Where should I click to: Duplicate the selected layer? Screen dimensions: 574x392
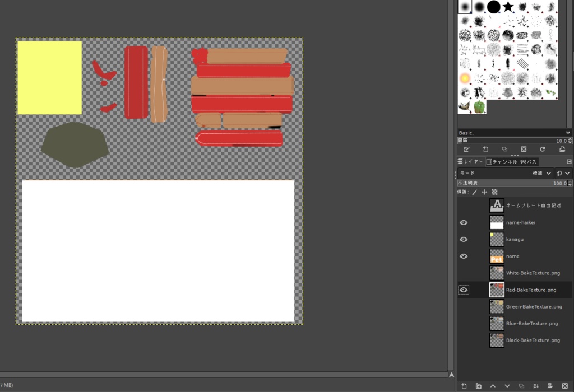(x=521, y=386)
